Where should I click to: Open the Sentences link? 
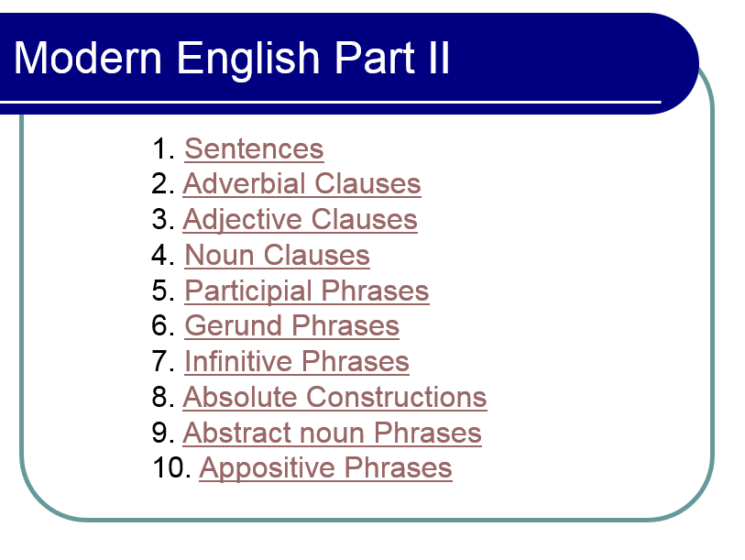[254, 148]
